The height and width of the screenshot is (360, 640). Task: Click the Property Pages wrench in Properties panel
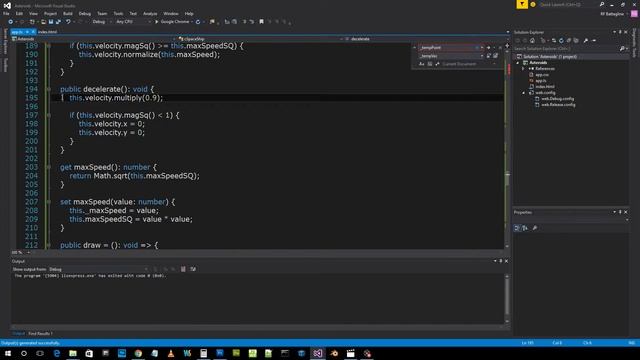click(535, 228)
